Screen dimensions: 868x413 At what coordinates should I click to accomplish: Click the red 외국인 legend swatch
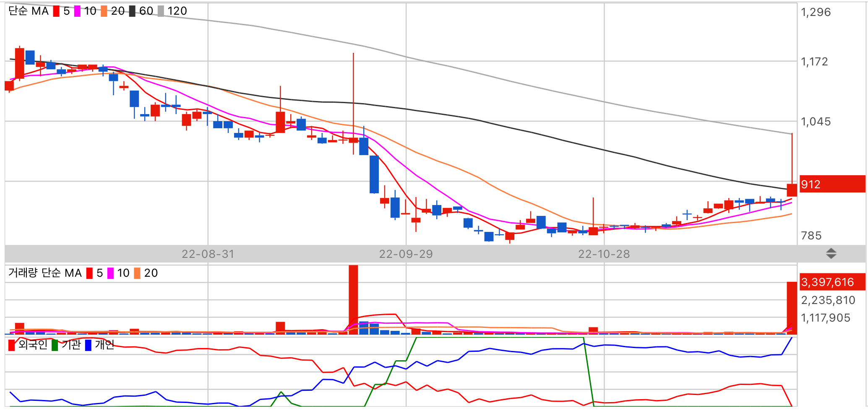tap(12, 345)
